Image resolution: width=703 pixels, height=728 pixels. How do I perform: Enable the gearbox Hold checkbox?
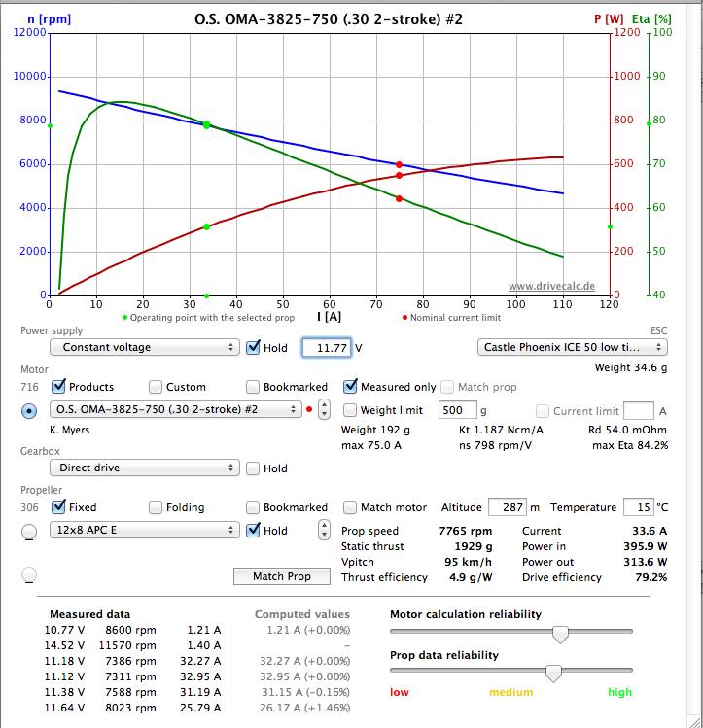coord(253,468)
